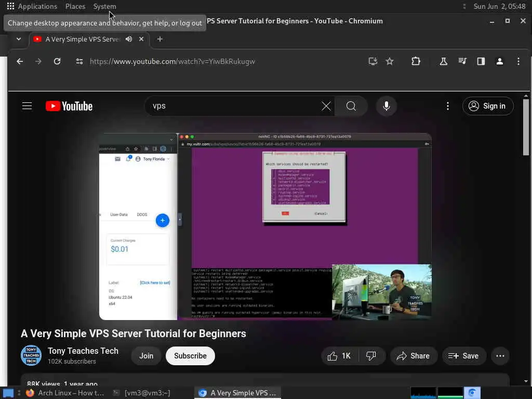
Task: Click the 102K subscribers text
Action: pos(72,362)
